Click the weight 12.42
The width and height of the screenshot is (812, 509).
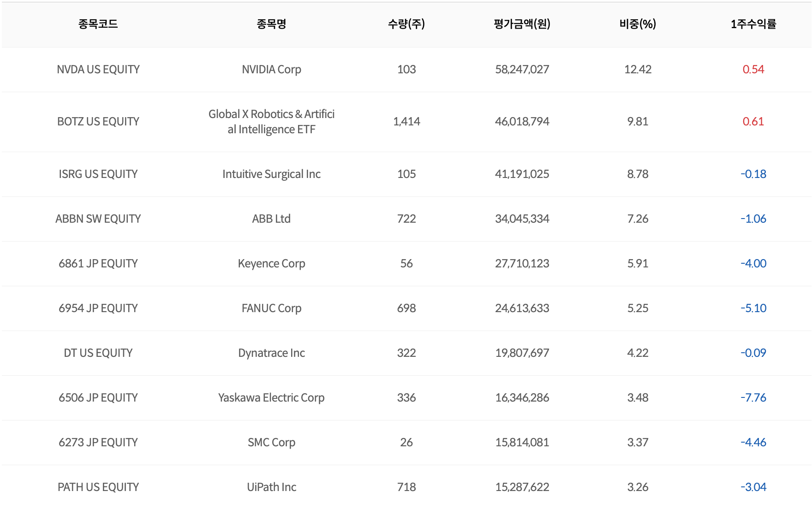(x=638, y=69)
